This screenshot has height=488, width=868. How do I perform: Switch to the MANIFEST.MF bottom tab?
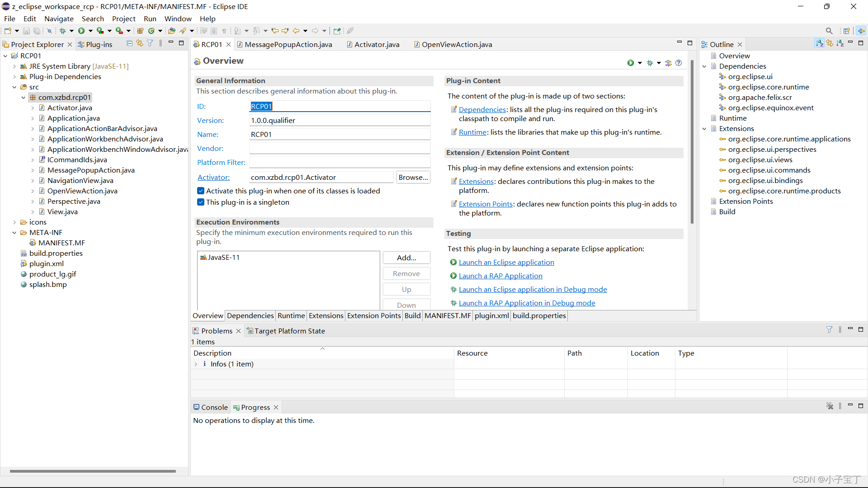click(448, 315)
